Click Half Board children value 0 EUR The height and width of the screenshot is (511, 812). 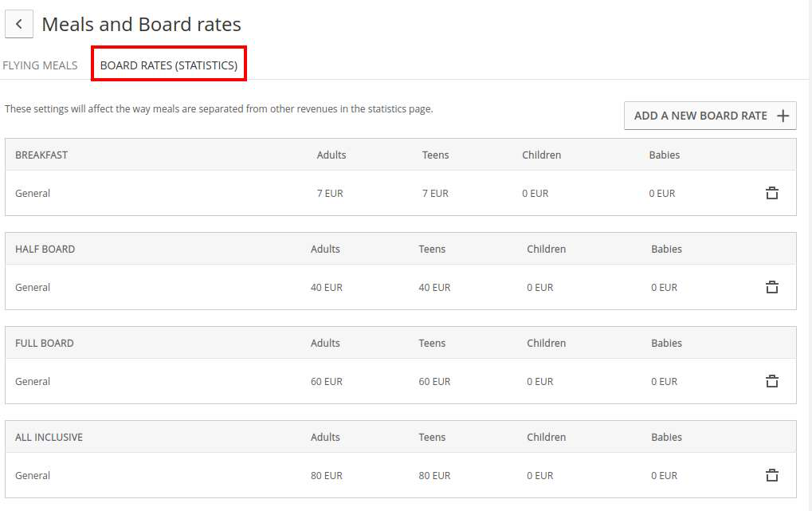[x=540, y=287]
